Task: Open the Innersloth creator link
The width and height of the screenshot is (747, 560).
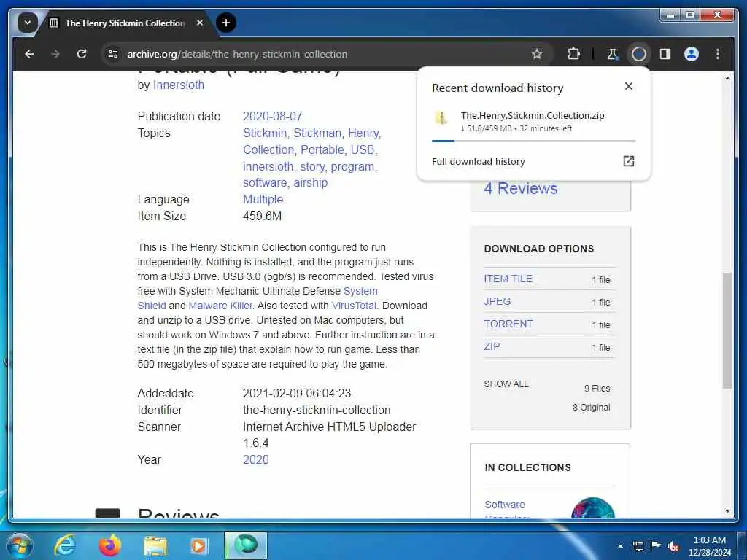Action: 178,85
